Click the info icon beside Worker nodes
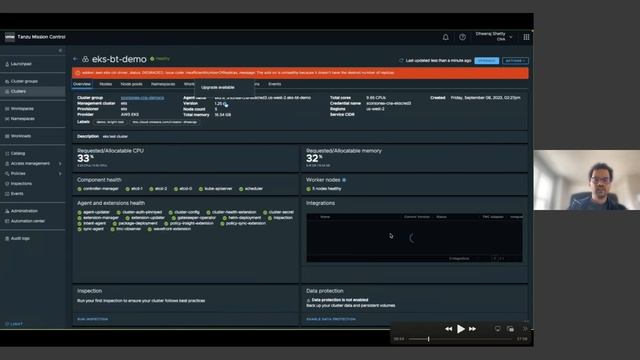 344,180
